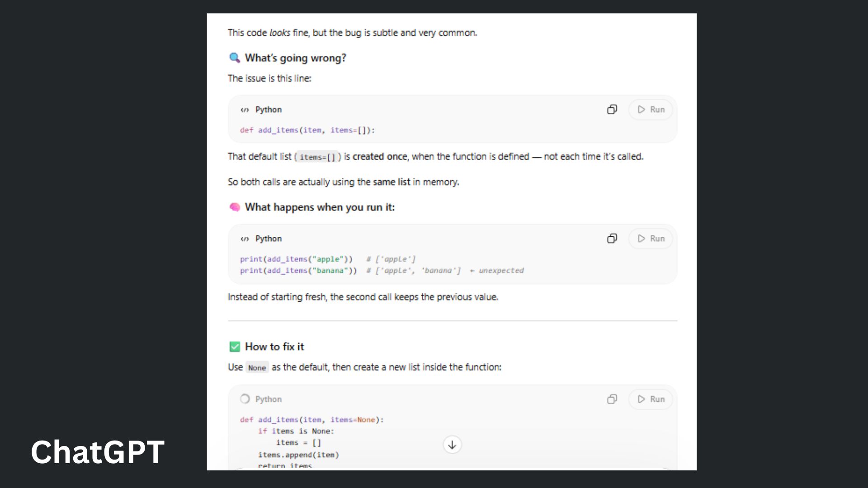Click the loading spinner in third code block
Screen dimensions: 868x488
[245, 399]
